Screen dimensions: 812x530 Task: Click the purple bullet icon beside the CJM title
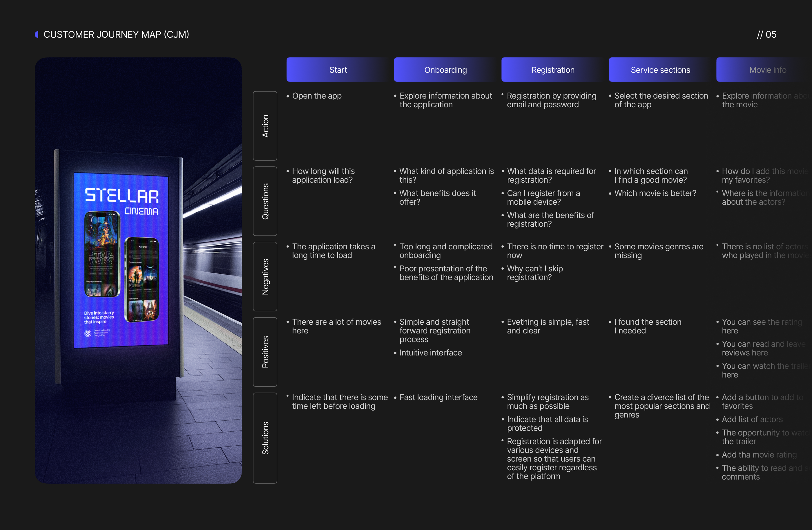(37, 34)
